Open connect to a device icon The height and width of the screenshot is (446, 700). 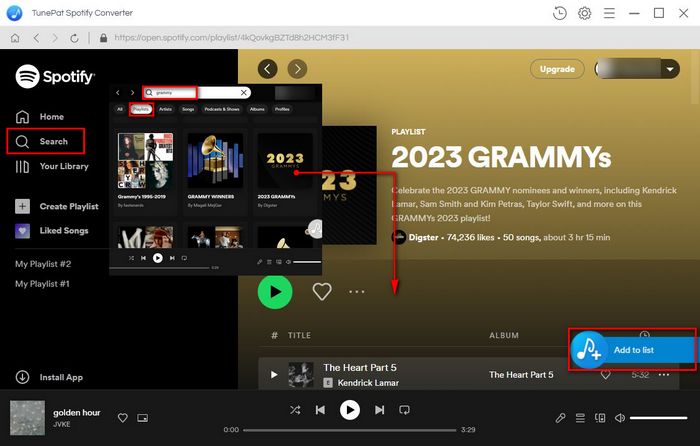600,418
